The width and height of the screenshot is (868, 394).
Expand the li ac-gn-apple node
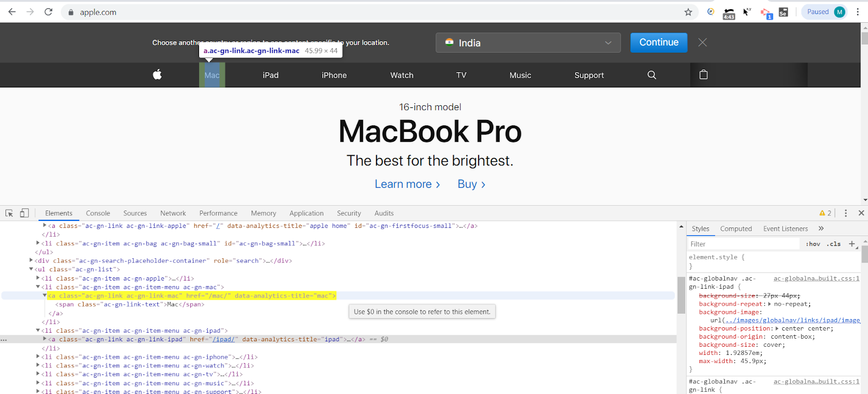(x=37, y=278)
